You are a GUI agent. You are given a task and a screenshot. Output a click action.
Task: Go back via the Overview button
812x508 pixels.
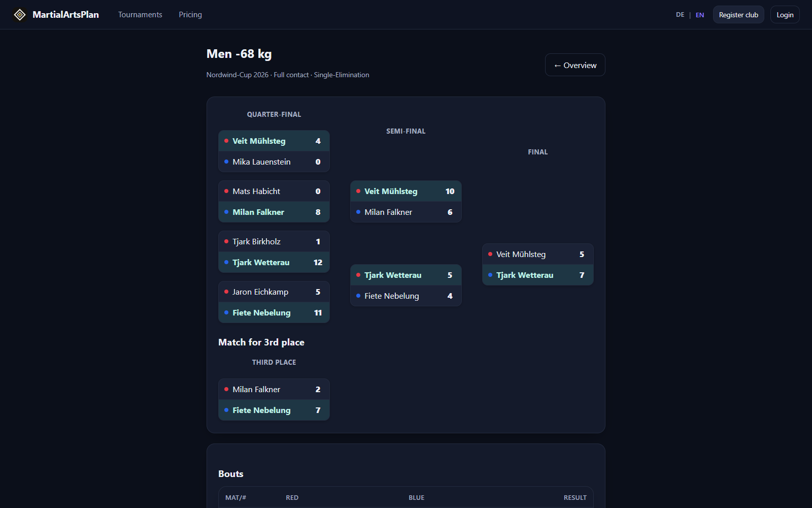click(x=575, y=65)
